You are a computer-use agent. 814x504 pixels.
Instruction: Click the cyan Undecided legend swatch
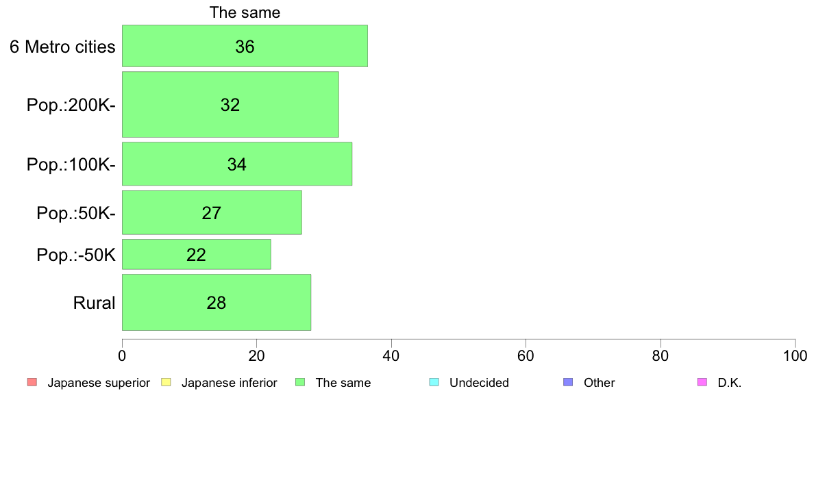pos(434,383)
